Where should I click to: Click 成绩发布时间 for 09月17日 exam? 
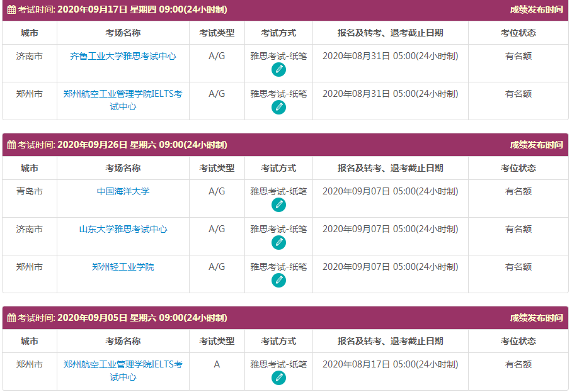click(536, 10)
